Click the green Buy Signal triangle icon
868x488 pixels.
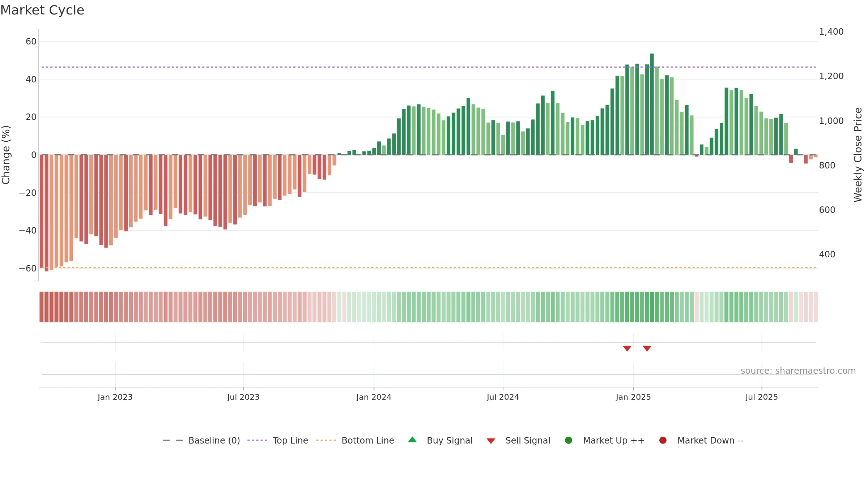pos(412,440)
